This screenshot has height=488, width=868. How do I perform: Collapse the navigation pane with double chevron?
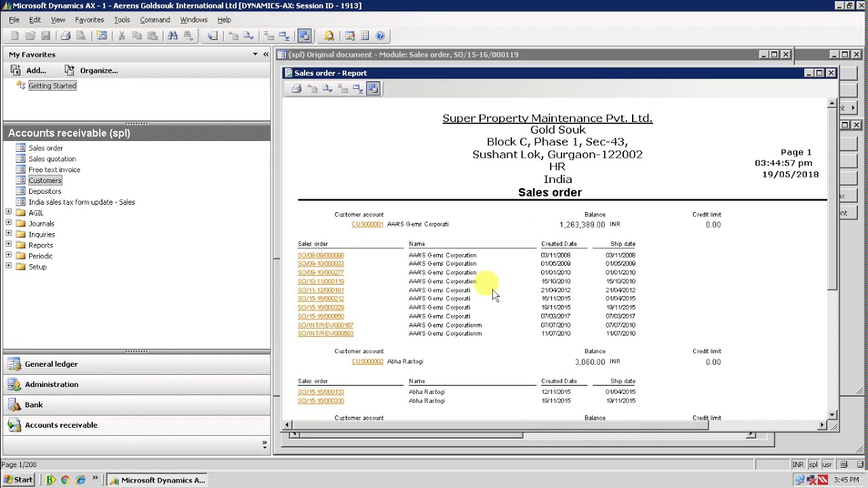(266, 54)
